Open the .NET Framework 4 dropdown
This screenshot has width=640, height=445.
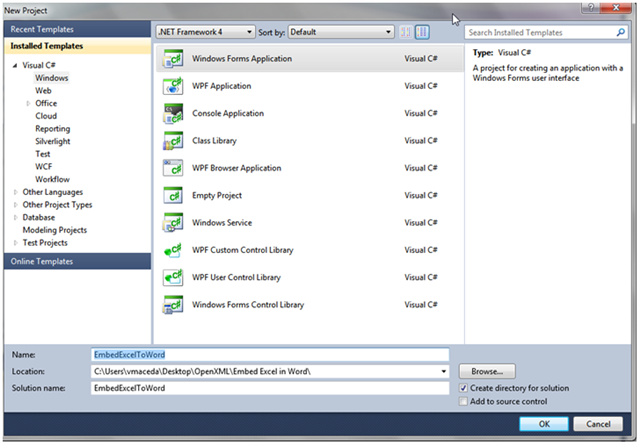(205, 32)
